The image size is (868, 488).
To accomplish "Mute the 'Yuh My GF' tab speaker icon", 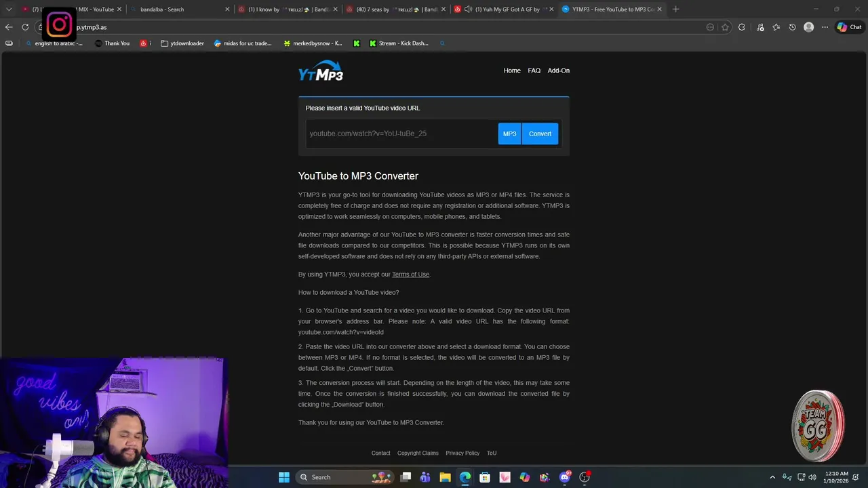I will tap(468, 9).
